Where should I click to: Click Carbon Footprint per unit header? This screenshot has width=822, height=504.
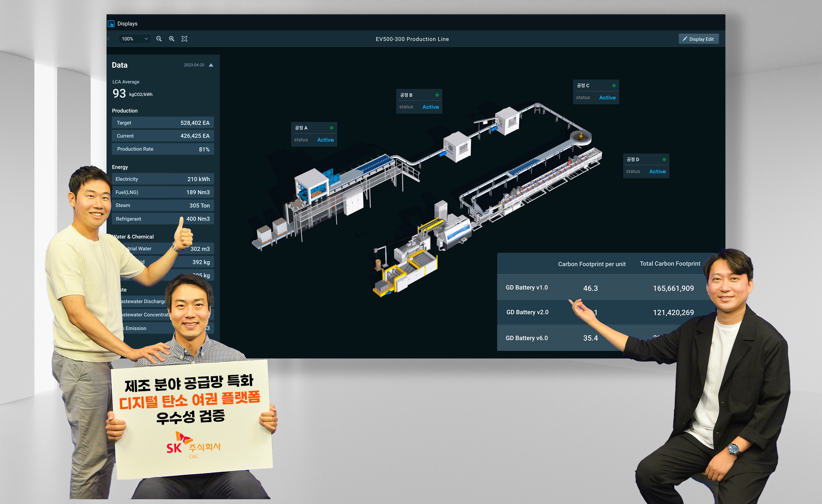(x=592, y=264)
